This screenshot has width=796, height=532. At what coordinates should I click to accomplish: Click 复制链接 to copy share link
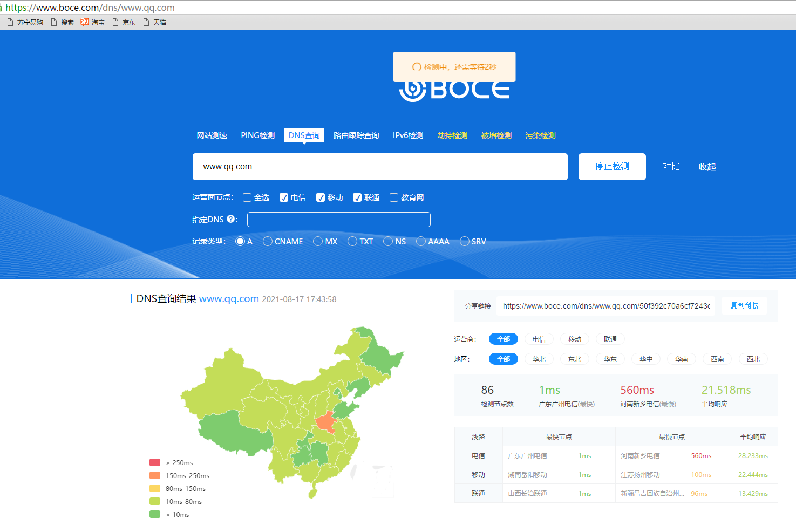click(x=744, y=305)
